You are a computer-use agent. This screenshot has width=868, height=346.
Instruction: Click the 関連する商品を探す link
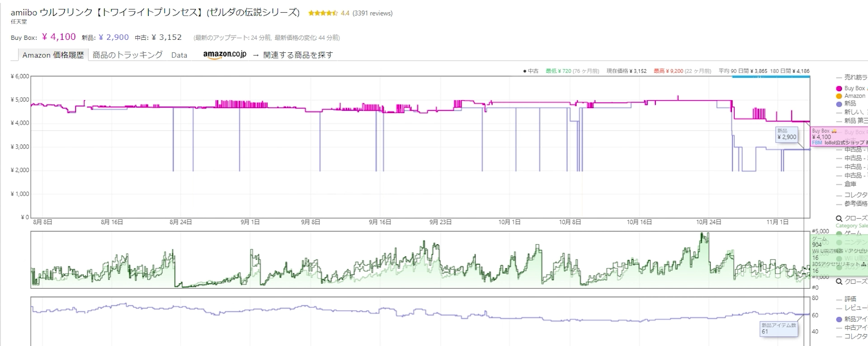(x=298, y=55)
